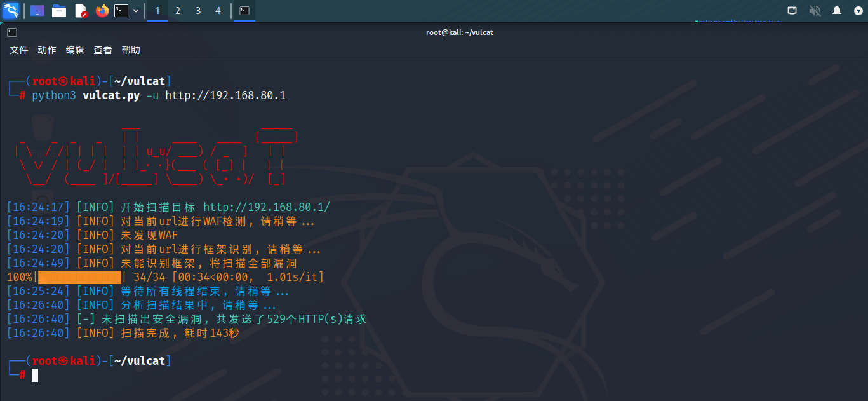
Task: Click the command text vulcat.py
Action: [x=111, y=95]
